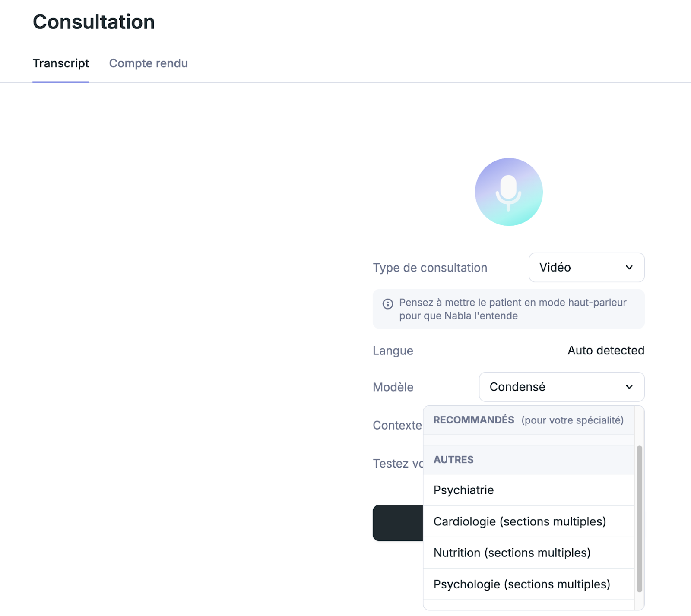
Task: Open the Modèle Condensé dropdown
Action: pyautogui.click(x=561, y=387)
